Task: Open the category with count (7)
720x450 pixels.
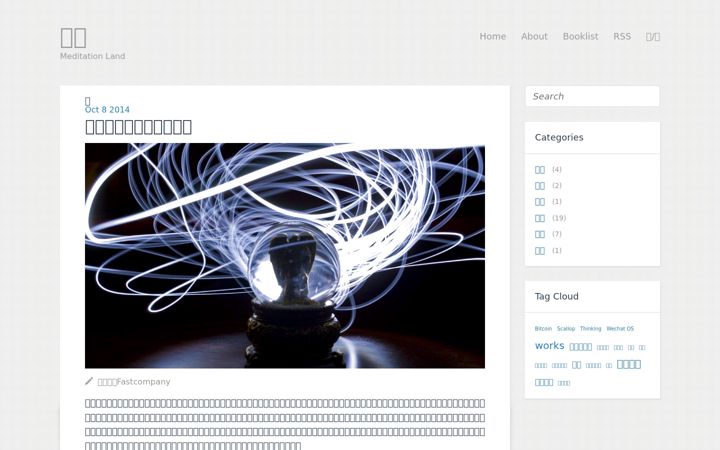Action: [540, 235]
